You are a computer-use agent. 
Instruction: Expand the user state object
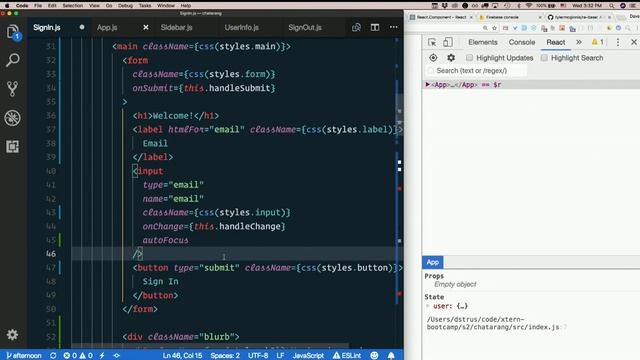[x=428, y=306]
